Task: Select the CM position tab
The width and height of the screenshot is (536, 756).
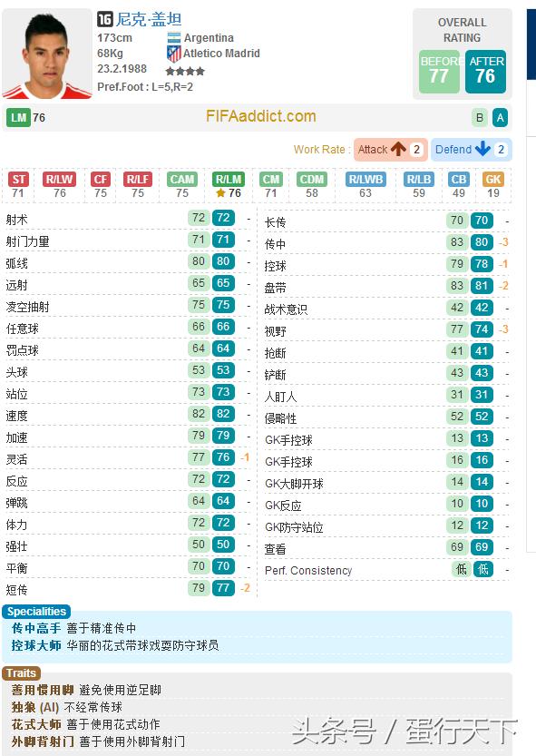Action: [x=271, y=180]
